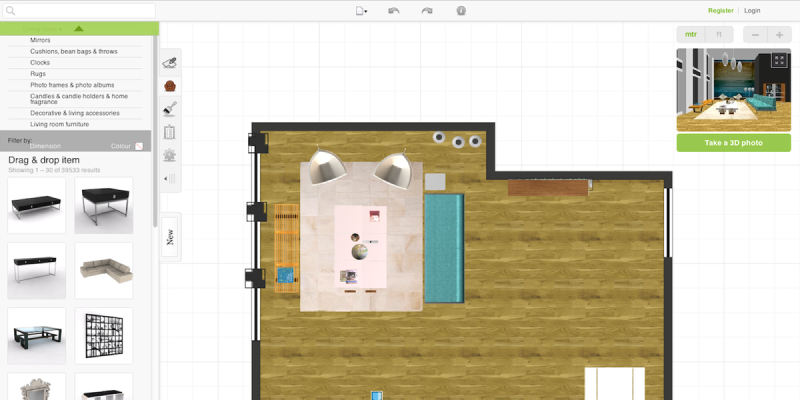Switch units to ft
The image size is (800, 400).
tap(719, 35)
